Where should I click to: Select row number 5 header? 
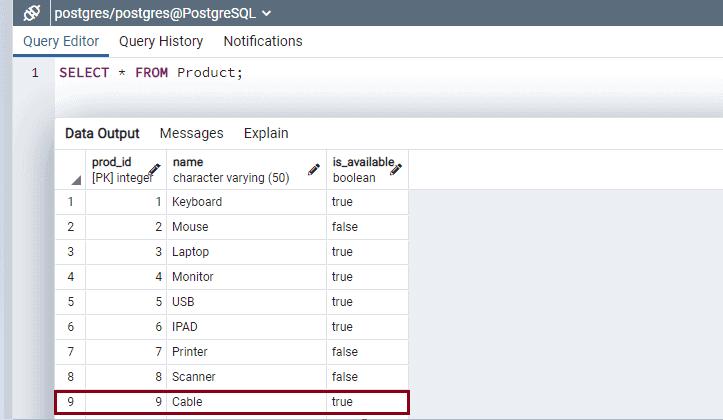click(70, 302)
